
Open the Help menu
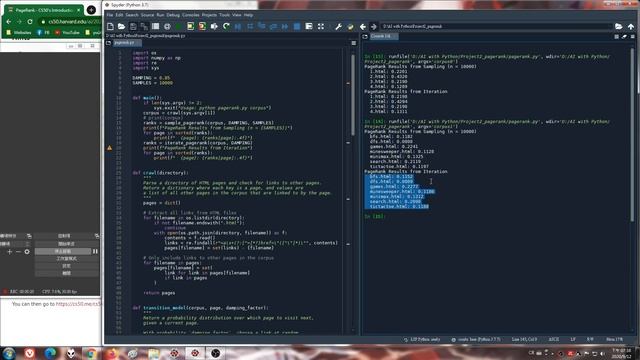tap(248, 15)
